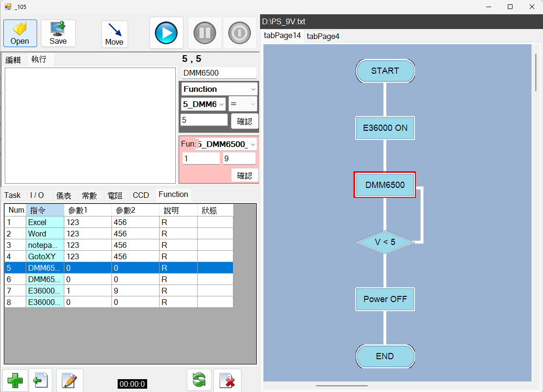Click the 指令 column header
The image size is (543, 392).
45,210
